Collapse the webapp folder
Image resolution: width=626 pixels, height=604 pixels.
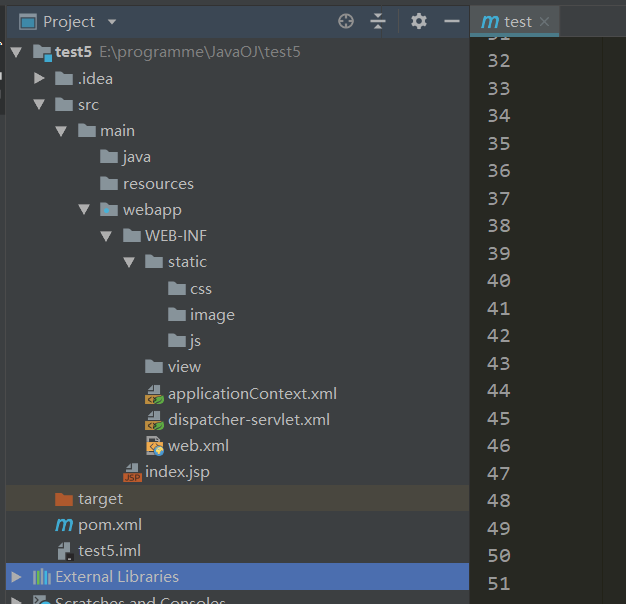(84, 209)
